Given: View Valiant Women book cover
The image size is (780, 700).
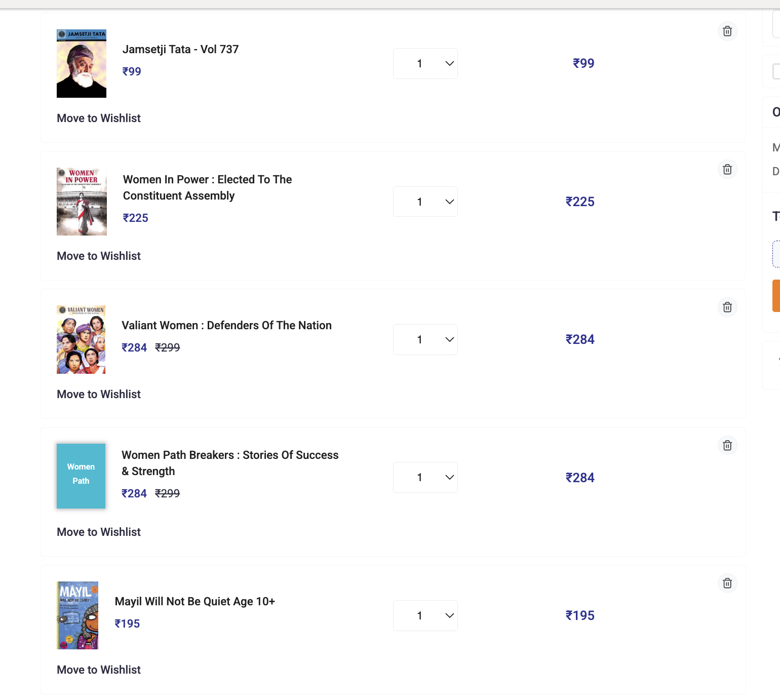Looking at the screenshot, I should tap(81, 339).
